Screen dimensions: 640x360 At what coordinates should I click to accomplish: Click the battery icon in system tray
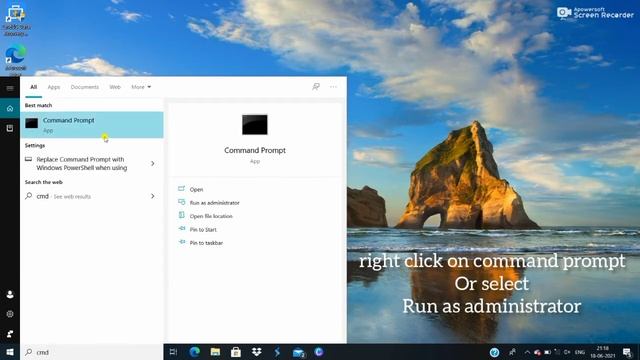click(x=547, y=352)
